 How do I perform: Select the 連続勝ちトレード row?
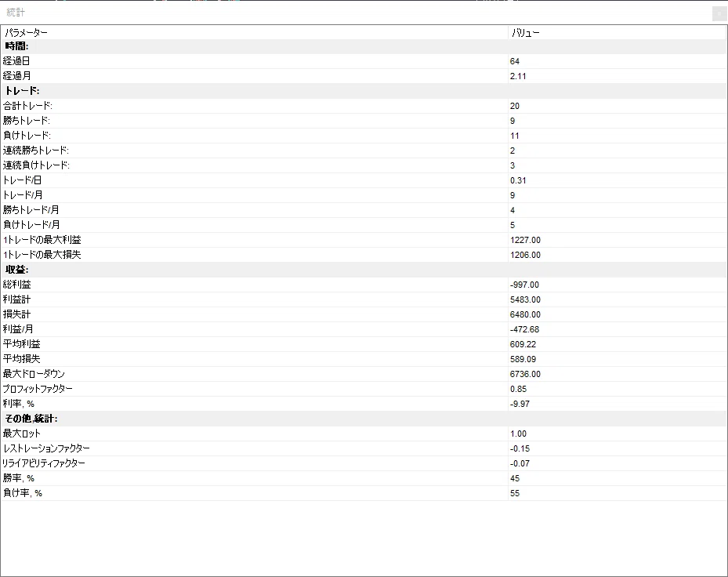click(x=364, y=151)
